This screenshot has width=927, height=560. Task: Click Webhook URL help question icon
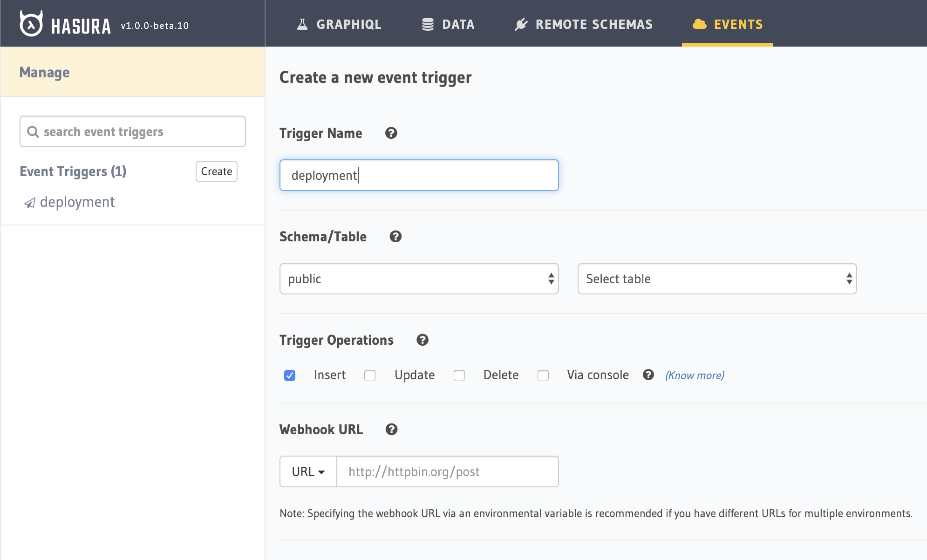coord(391,430)
